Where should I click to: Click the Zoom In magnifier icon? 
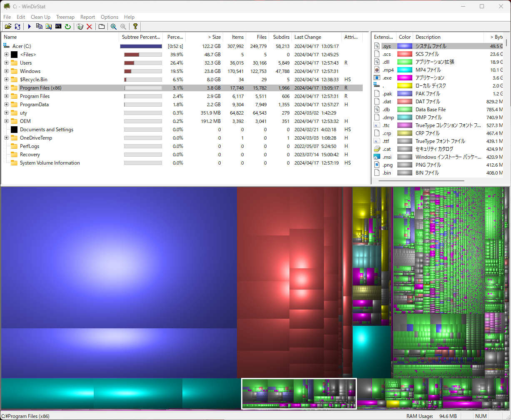point(113,27)
